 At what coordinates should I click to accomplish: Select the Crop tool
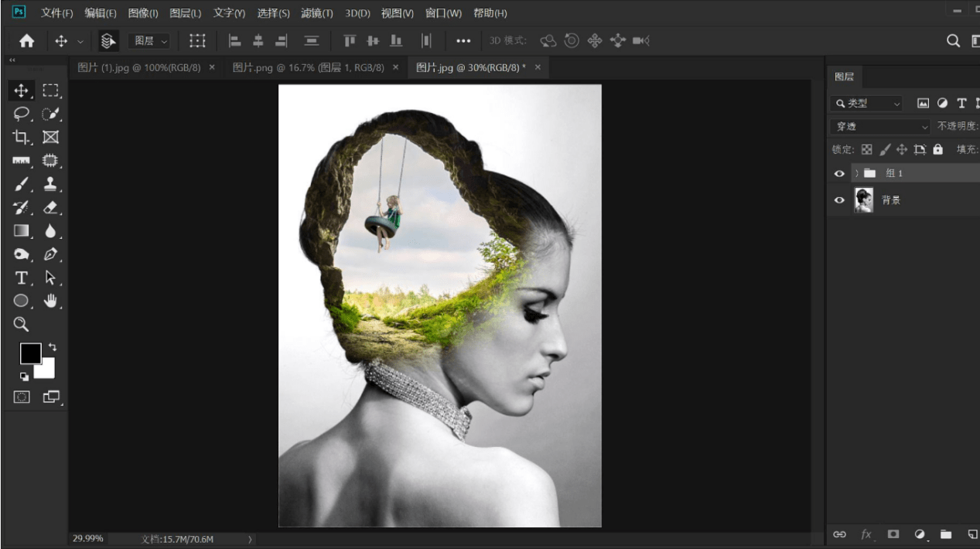click(22, 137)
